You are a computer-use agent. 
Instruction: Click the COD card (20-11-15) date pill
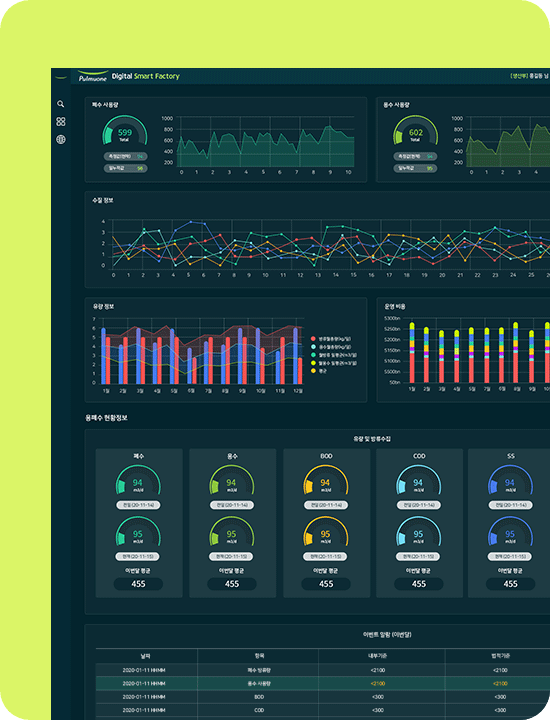coord(418,557)
